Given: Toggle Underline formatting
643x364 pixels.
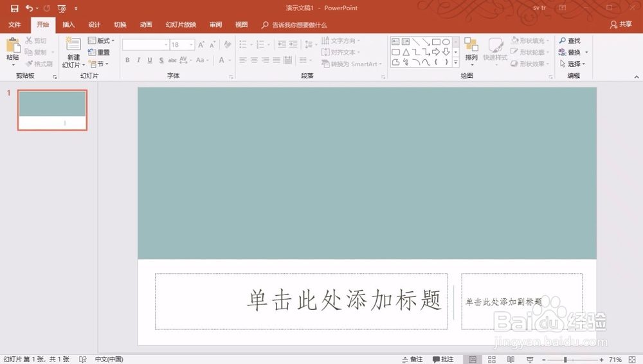Looking at the screenshot, I should [x=150, y=60].
